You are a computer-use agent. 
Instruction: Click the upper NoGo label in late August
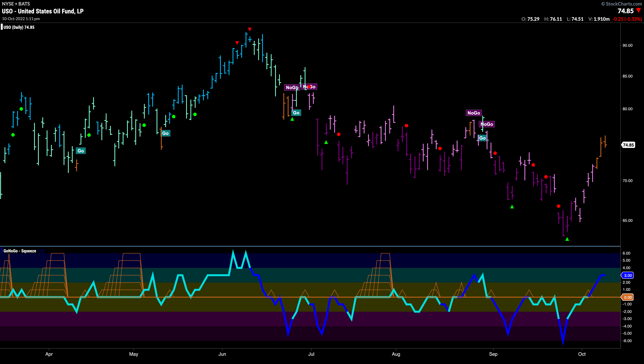pyautogui.click(x=474, y=113)
